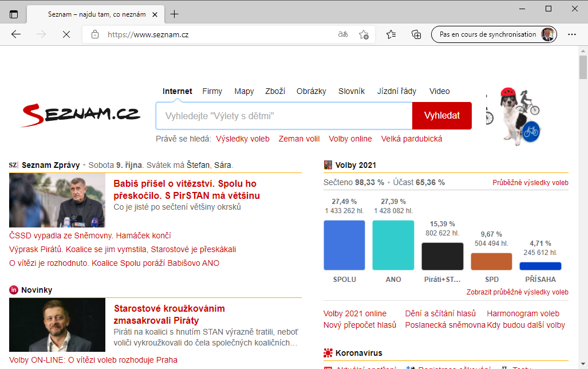Switch to the Firmy tab
The width and height of the screenshot is (588, 369).
tap(212, 91)
